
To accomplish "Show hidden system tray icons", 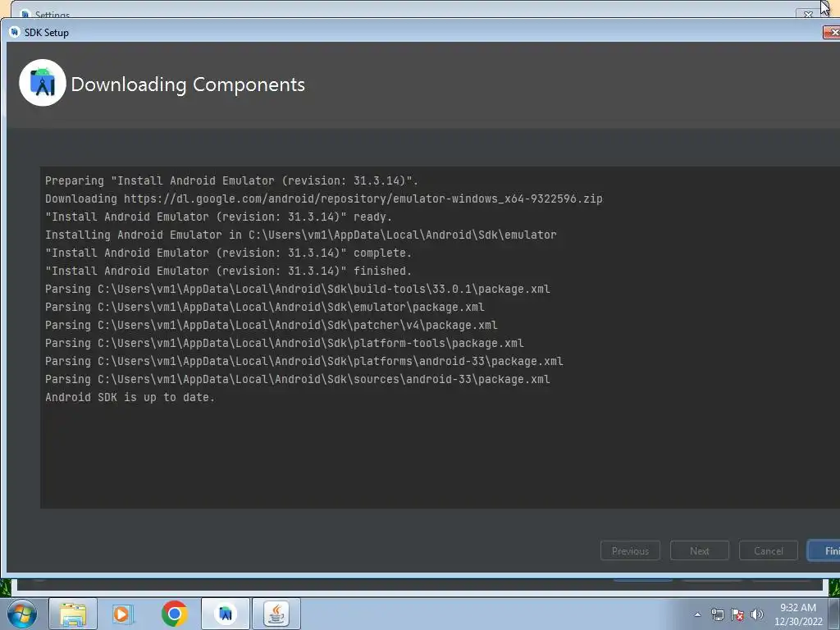I will coord(697,614).
